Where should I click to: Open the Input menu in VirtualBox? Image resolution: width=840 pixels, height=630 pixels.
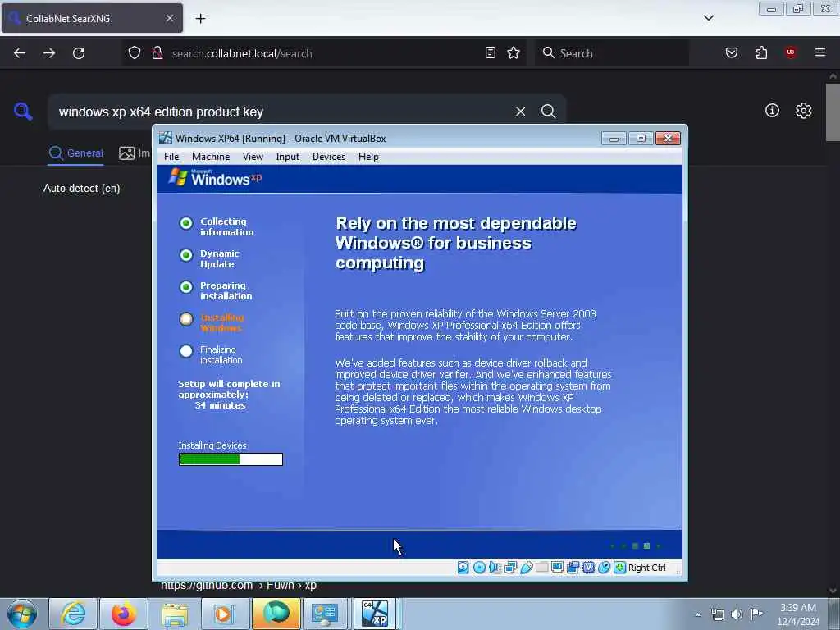287,157
